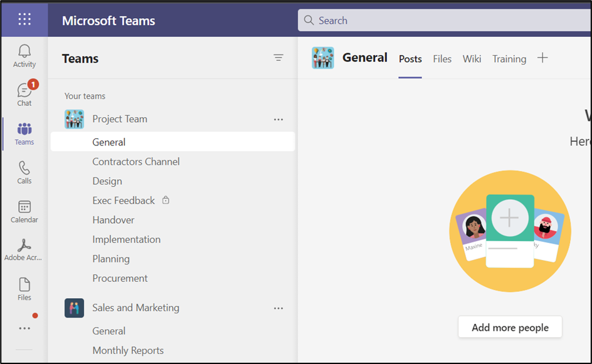
Task: Add a new tab with plus icon
Action: tap(542, 58)
